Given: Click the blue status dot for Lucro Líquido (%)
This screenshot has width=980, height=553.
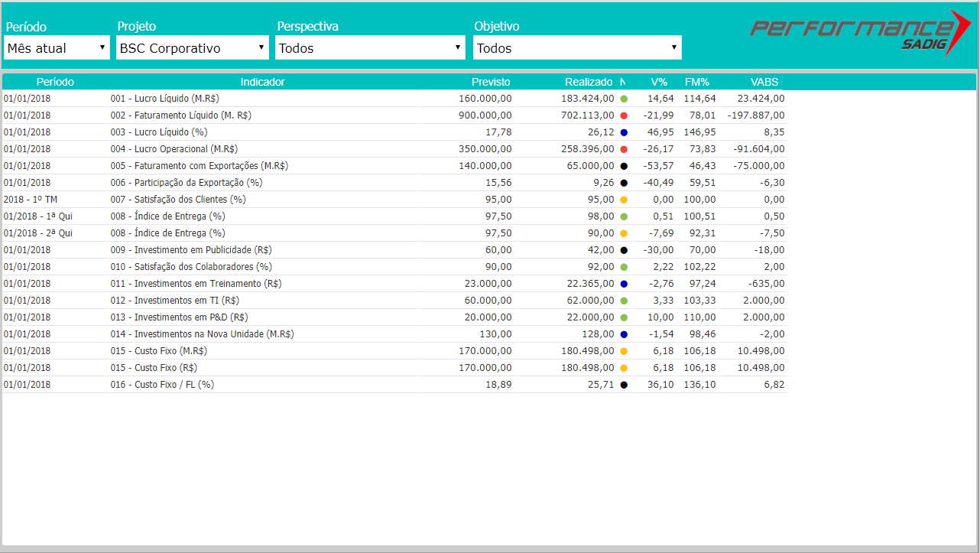Looking at the screenshot, I should pyautogui.click(x=624, y=132).
